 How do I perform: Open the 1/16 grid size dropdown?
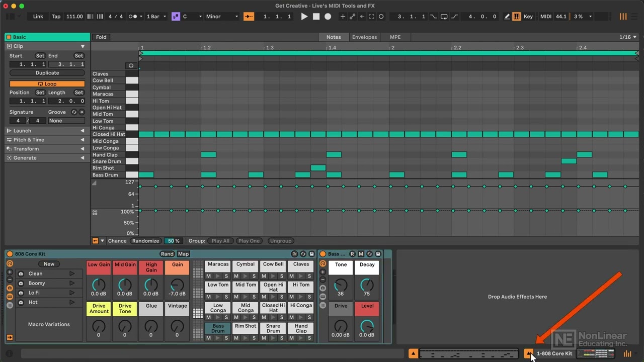pyautogui.click(x=628, y=37)
